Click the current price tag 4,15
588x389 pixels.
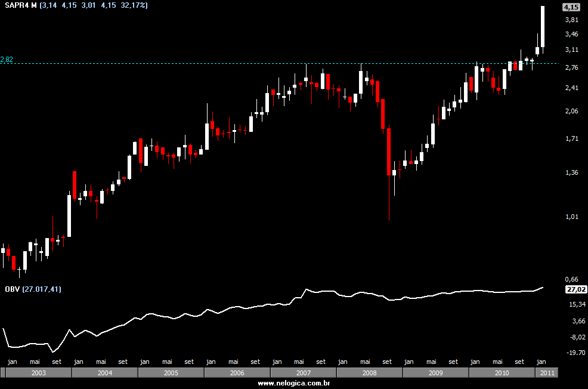(x=571, y=7)
